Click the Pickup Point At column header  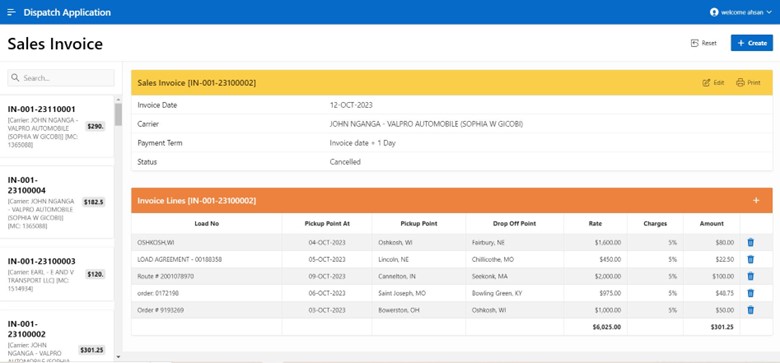(327, 224)
